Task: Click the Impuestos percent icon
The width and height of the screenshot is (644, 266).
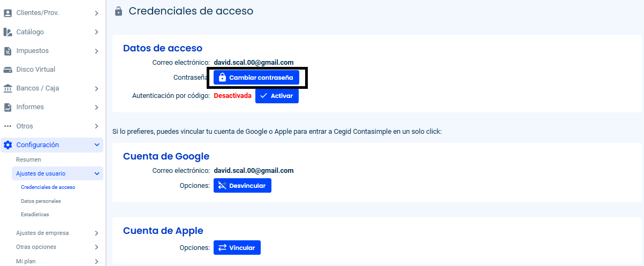Action: point(7,51)
